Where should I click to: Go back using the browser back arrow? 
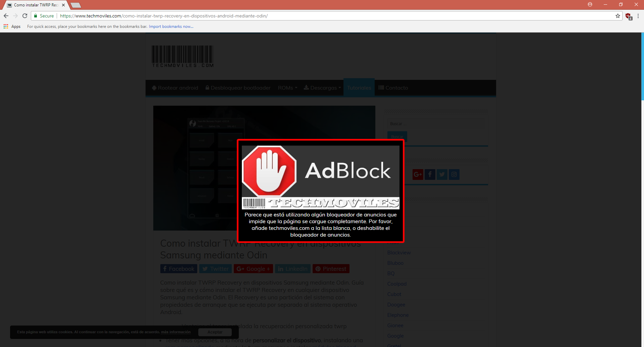pos(6,15)
